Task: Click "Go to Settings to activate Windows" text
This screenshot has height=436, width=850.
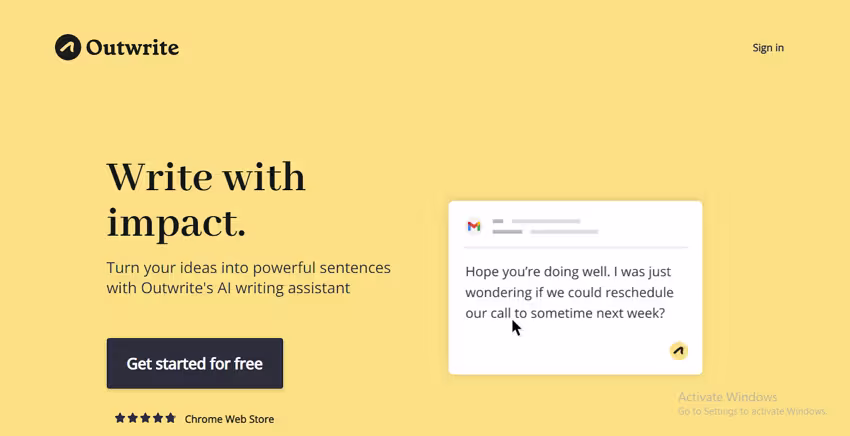Action: click(751, 411)
